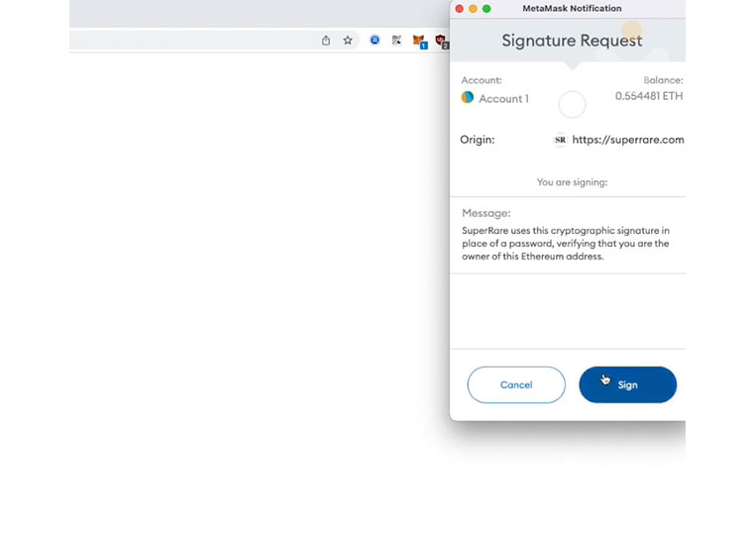
Task: Open the uBlock Origin shield extension
Action: pos(441,41)
